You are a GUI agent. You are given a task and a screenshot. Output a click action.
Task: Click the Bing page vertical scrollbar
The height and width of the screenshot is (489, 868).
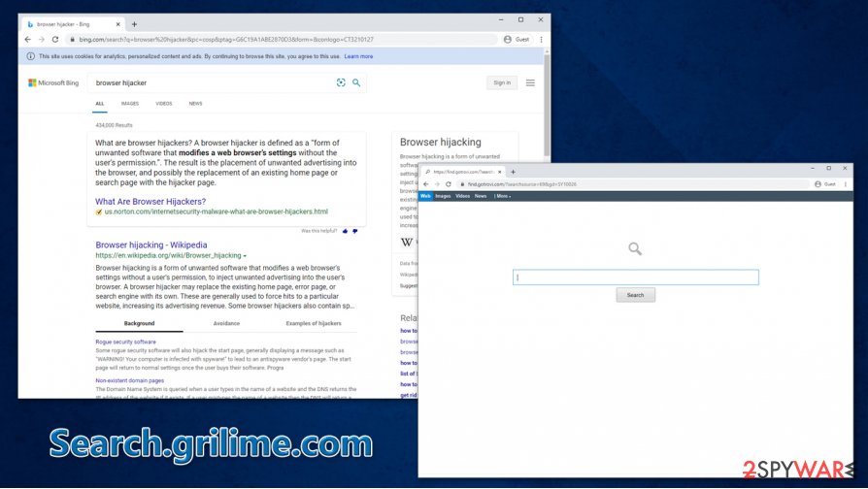coord(547,105)
